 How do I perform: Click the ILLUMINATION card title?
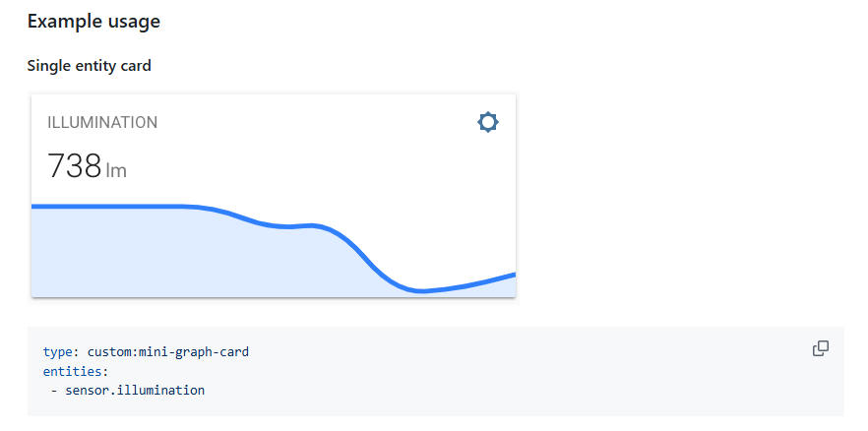click(102, 122)
